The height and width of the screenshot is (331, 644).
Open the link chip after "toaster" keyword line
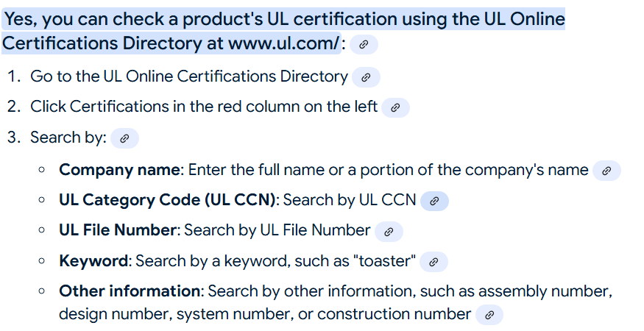[x=434, y=262]
